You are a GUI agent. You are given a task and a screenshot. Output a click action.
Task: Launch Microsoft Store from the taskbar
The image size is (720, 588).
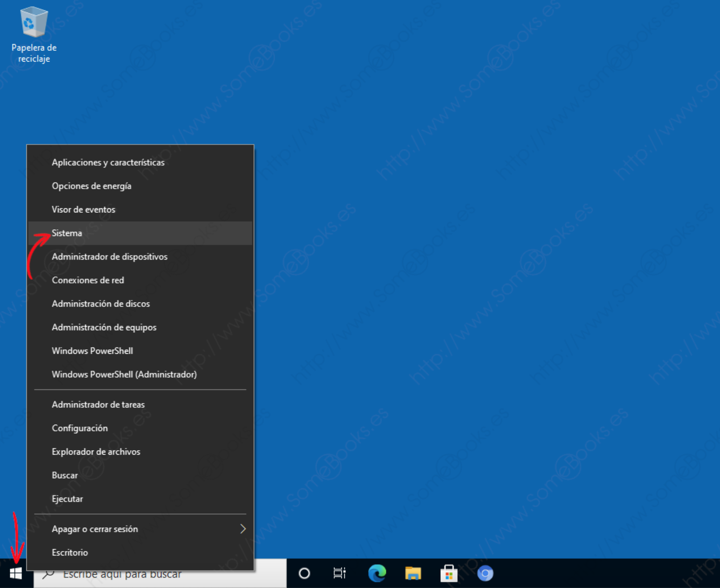pyautogui.click(x=449, y=573)
